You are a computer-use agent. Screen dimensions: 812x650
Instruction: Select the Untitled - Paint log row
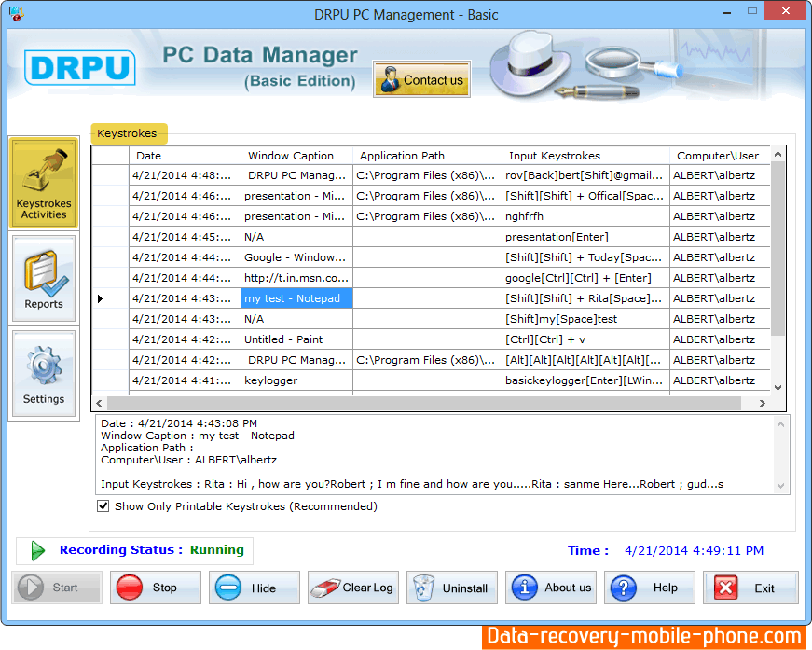coord(283,339)
